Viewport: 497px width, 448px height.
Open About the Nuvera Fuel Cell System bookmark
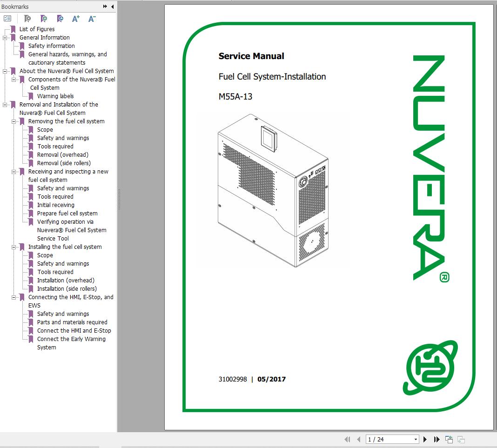point(67,71)
